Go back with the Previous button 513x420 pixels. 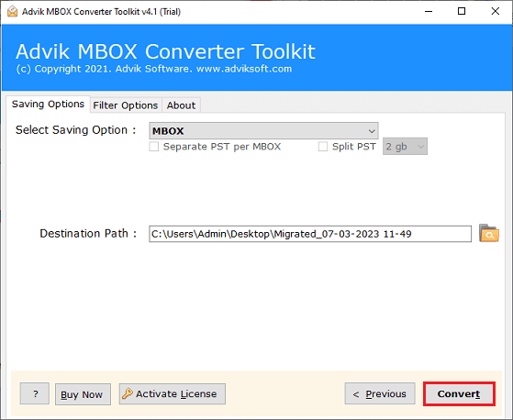[x=380, y=393]
